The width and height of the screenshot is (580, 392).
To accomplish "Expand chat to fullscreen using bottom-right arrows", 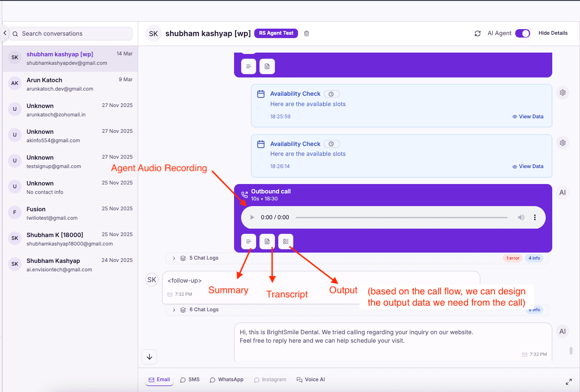I will tap(569, 382).
